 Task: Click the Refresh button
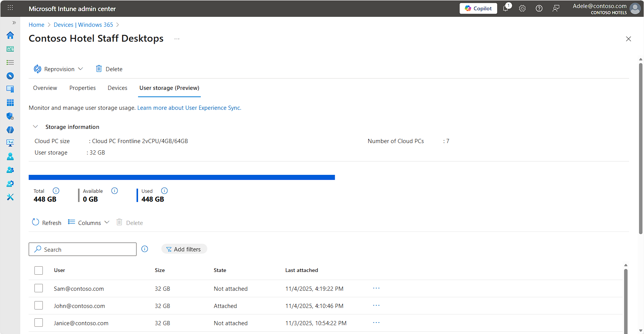pyautogui.click(x=47, y=223)
